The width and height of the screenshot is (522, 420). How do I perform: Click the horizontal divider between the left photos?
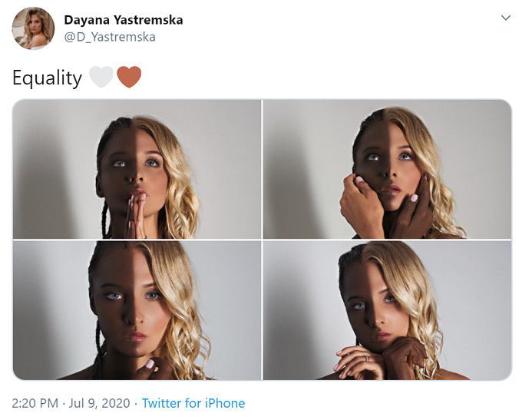(x=137, y=240)
